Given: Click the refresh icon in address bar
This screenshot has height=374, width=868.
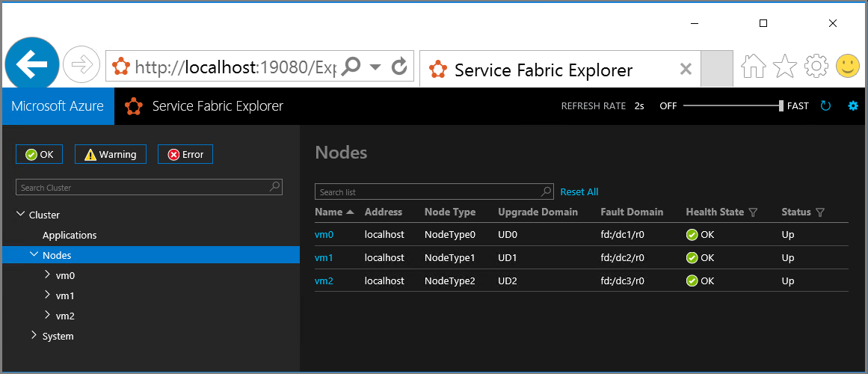Looking at the screenshot, I should 399,67.
